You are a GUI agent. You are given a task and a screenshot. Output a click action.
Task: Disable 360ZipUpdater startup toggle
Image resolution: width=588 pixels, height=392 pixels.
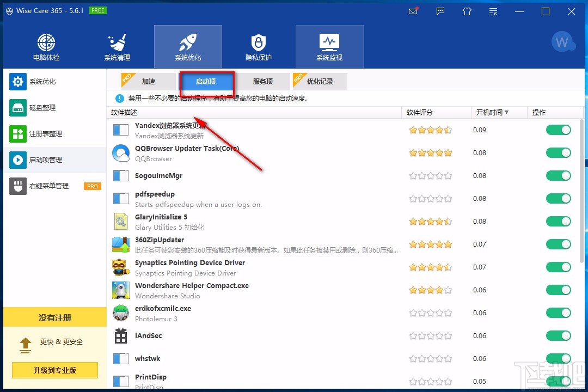[x=559, y=244]
